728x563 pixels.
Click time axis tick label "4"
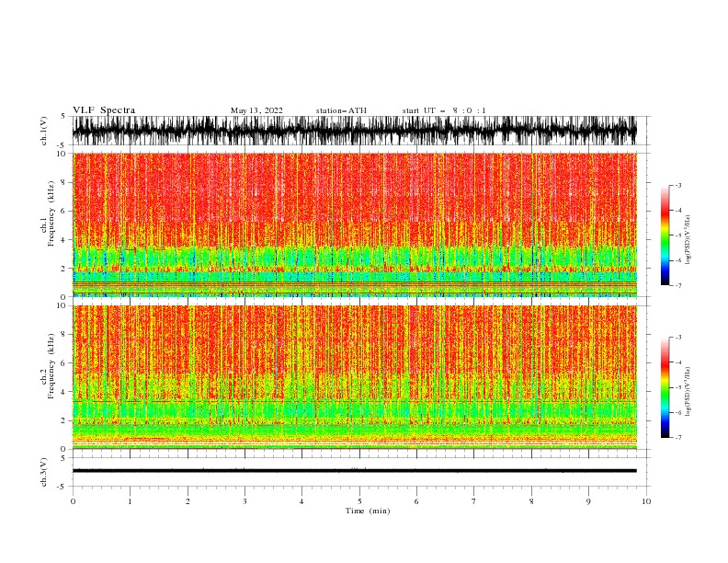tap(302, 501)
